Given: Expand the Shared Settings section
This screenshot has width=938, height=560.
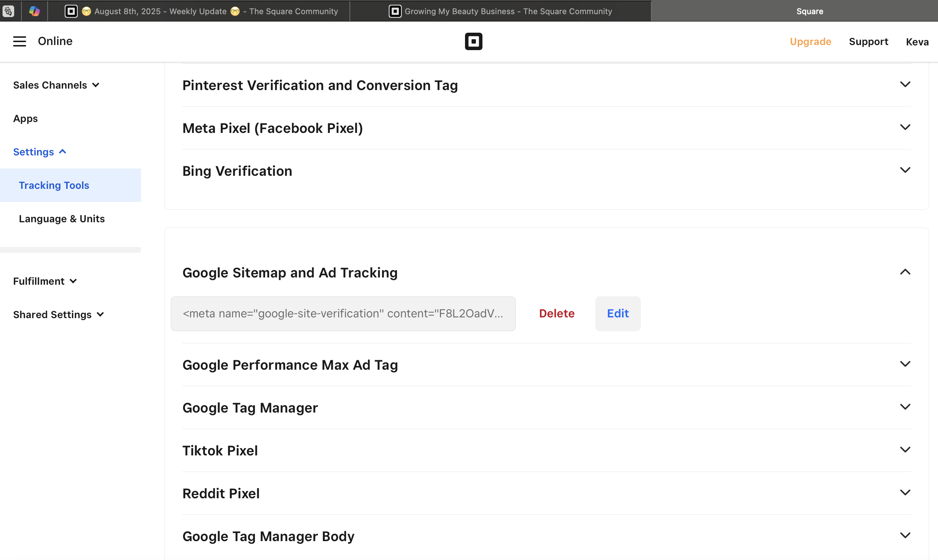Looking at the screenshot, I should click(x=58, y=315).
